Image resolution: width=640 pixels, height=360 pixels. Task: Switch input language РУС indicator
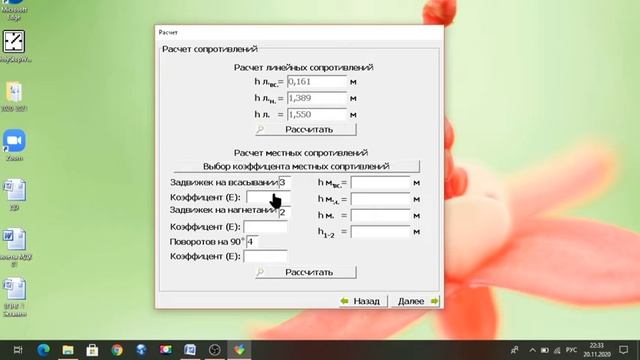point(571,350)
